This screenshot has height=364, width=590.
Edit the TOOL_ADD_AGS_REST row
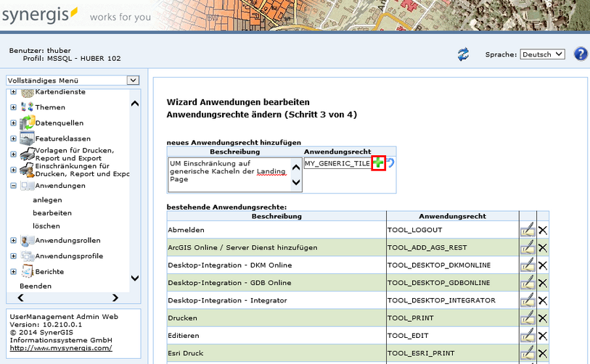(x=528, y=248)
